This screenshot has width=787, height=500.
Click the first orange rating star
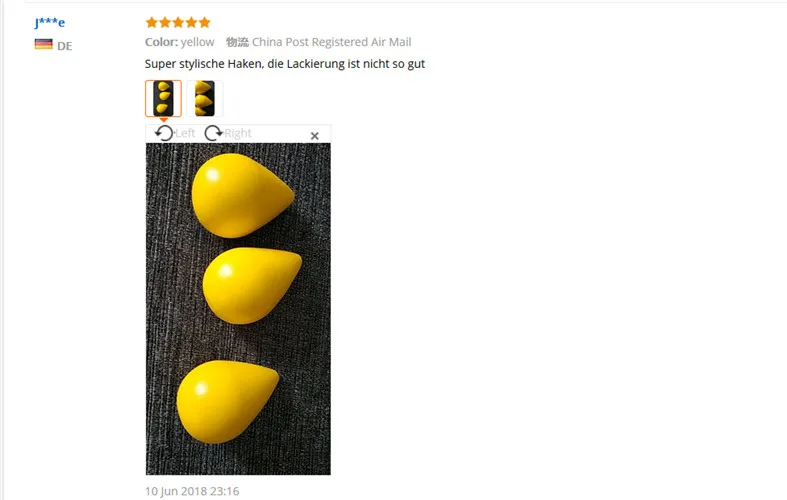152,22
